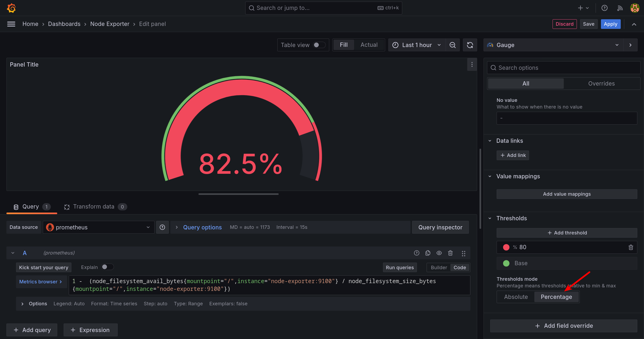644x339 pixels.
Task: Toggle query A visibility eye icon
Action: click(439, 253)
